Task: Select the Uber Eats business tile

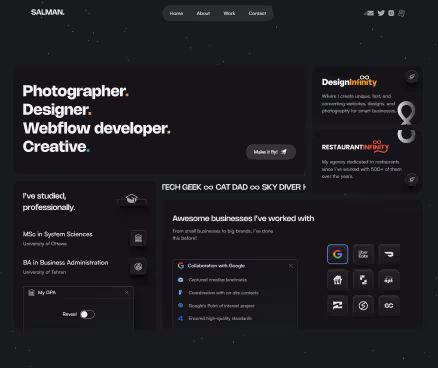Action: [363, 254]
